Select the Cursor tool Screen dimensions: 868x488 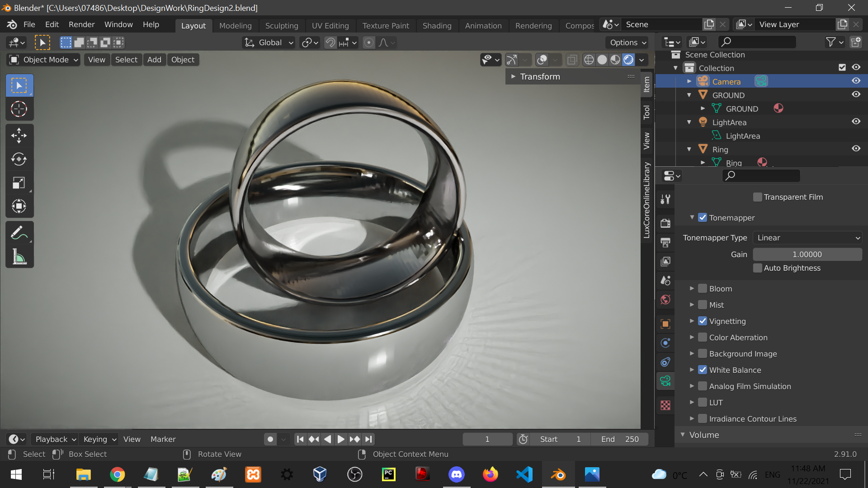pos(19,109)
